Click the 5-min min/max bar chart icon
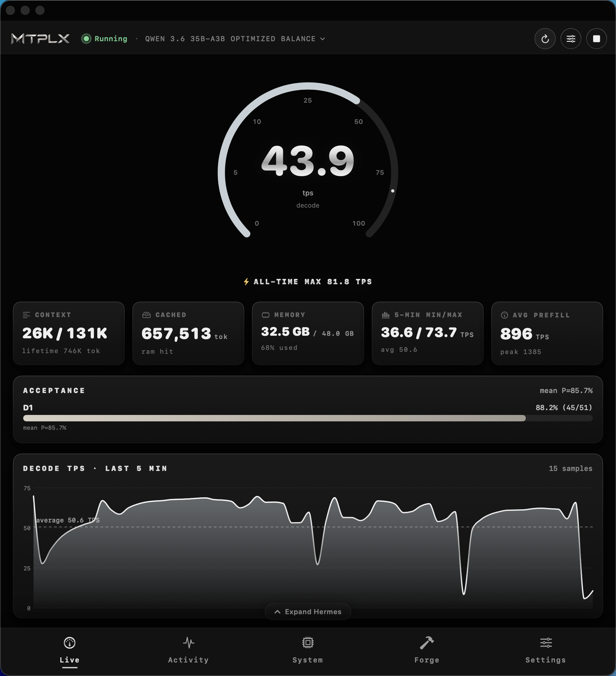This screenshot has width=616, height=676. tap(386, 315)
